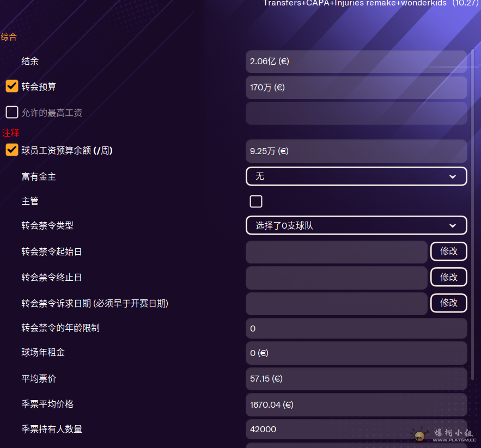Click average ticket price field showing 57.15
The width and height of the screenshot is (481, 448).
[356, 379]
